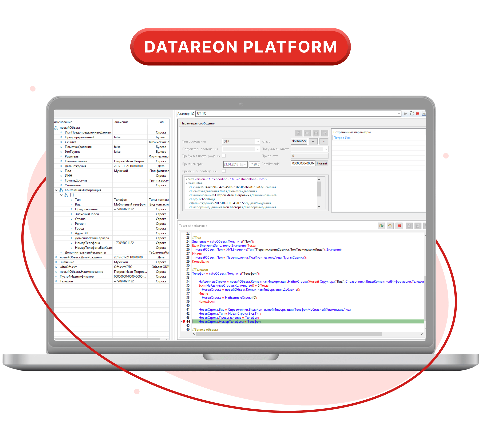Viewport: 481px width, 448px height.
Task: Click the save-with-arrow icon in message parameters
Action: point(325,133)
